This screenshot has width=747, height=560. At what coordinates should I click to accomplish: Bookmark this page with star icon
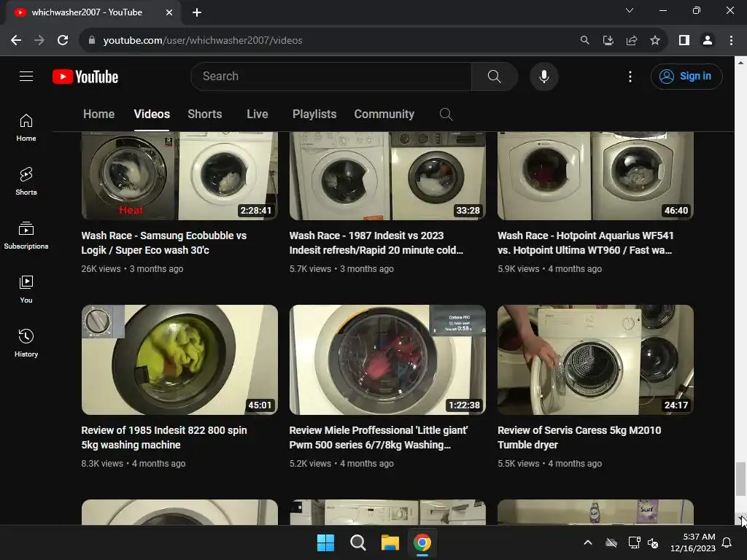654,41
